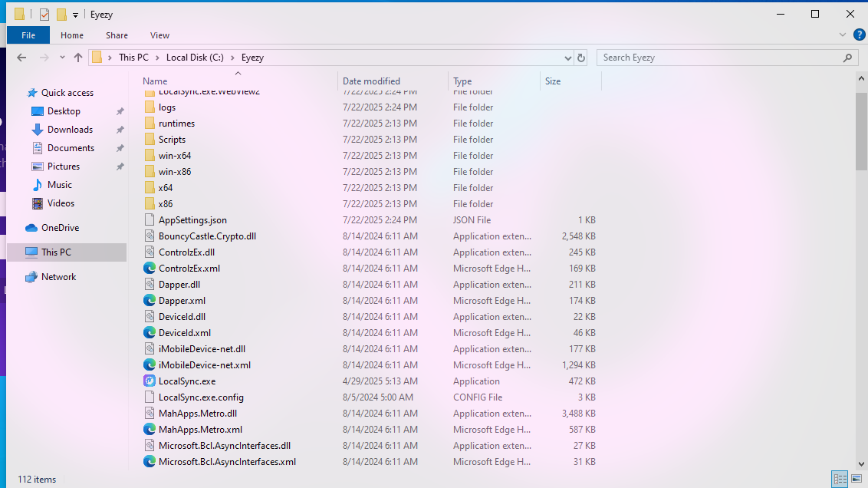The width and height of the screenshot is (868, 488).
Task: Go back with the Back arrow
Action: 21,57
